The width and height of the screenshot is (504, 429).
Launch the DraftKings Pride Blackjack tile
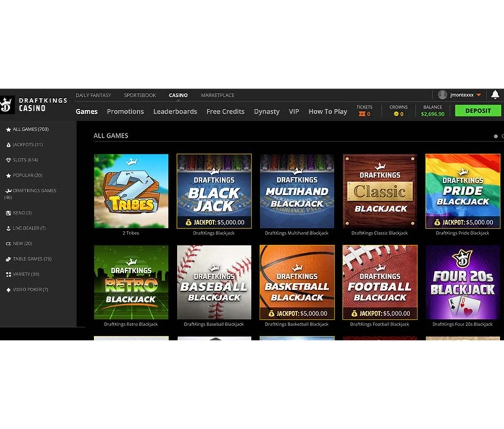pos(463,191)
